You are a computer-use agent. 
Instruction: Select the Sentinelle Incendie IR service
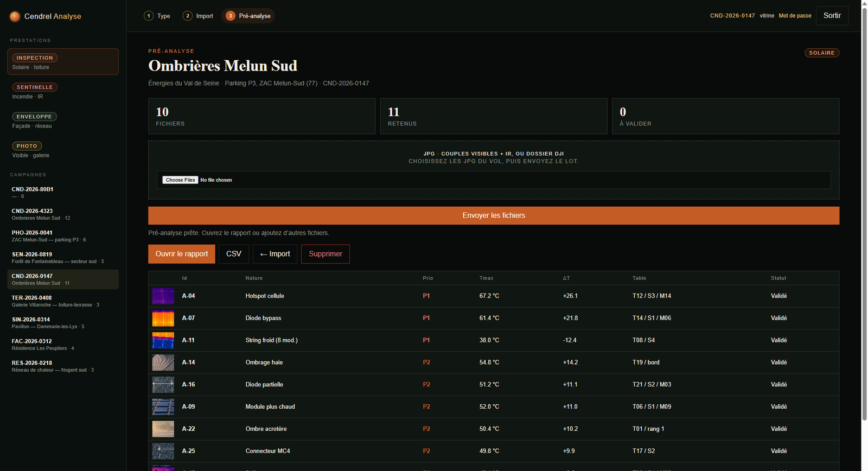point(63,91)
